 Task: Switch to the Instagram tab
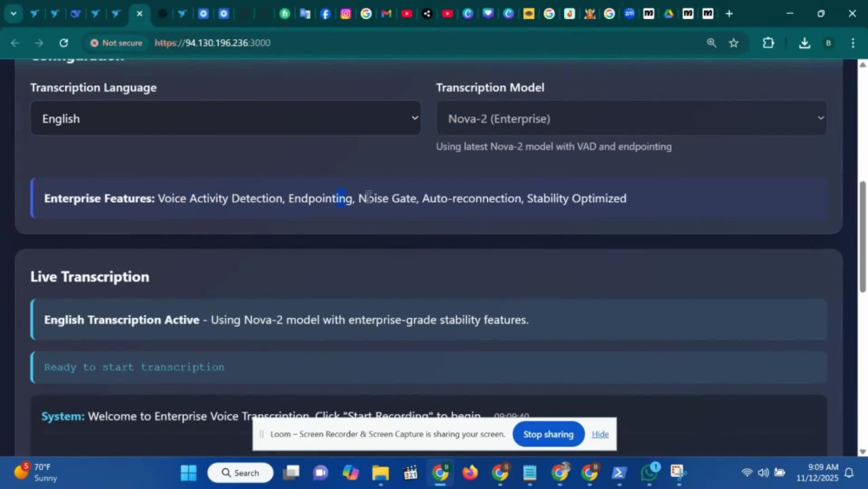point(346,14)
